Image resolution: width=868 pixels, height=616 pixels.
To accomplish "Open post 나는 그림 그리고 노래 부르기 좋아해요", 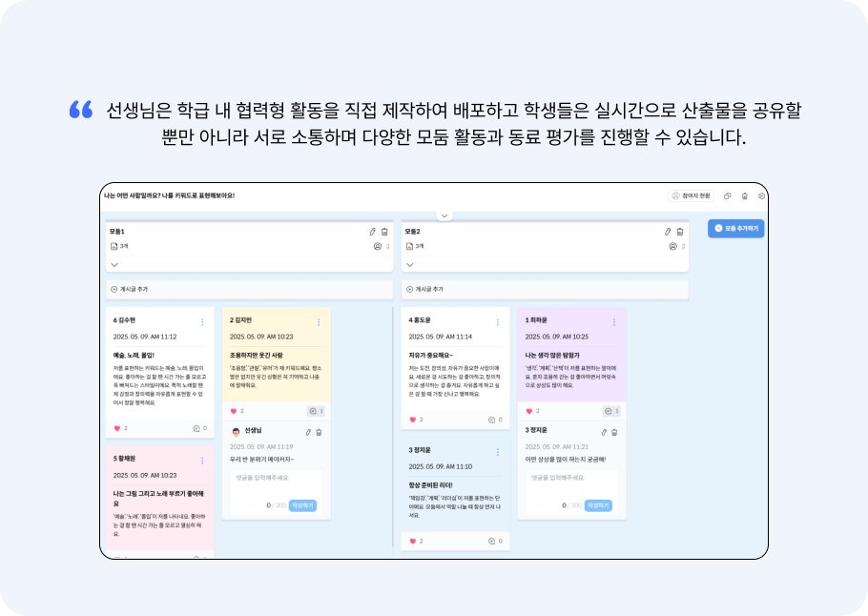I will click(x=159, y=499).
